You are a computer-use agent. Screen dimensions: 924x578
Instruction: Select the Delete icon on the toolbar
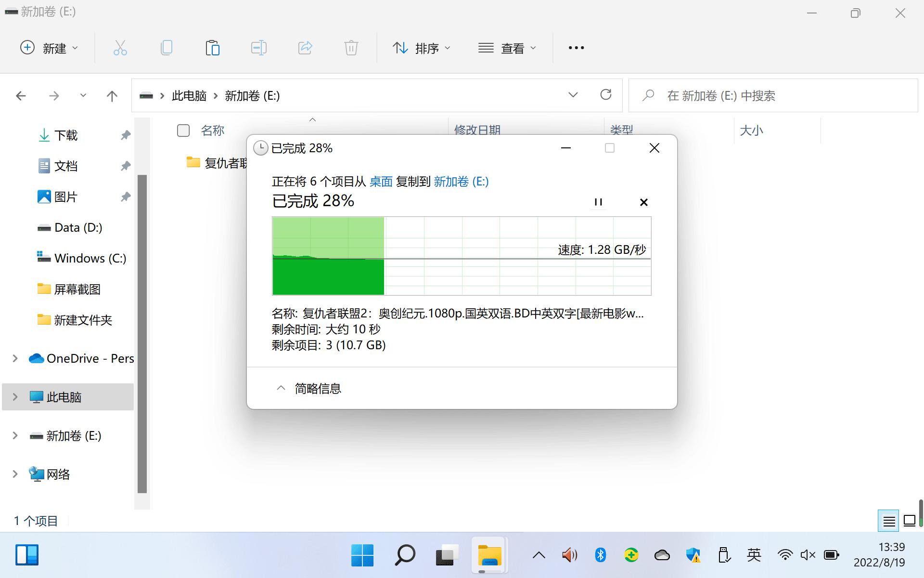coord(351,48)
